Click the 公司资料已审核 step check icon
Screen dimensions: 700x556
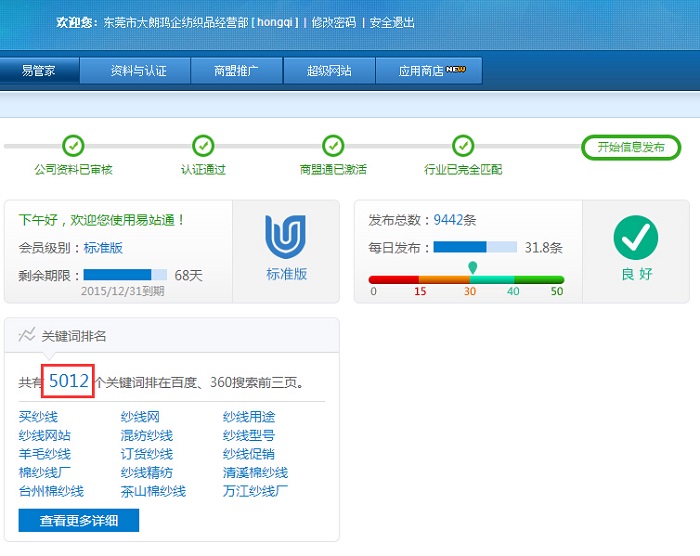[x=73, y=146]
